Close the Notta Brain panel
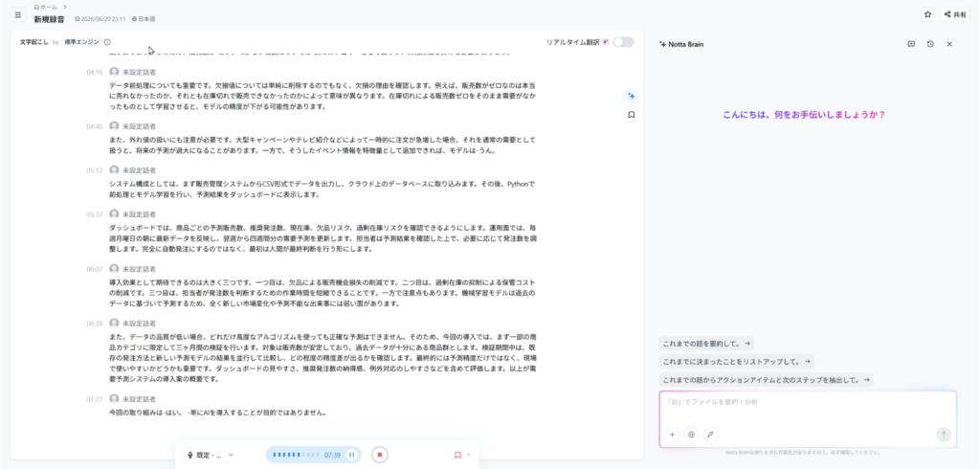This screenshot has width=980, height=469. pos(949,44)
